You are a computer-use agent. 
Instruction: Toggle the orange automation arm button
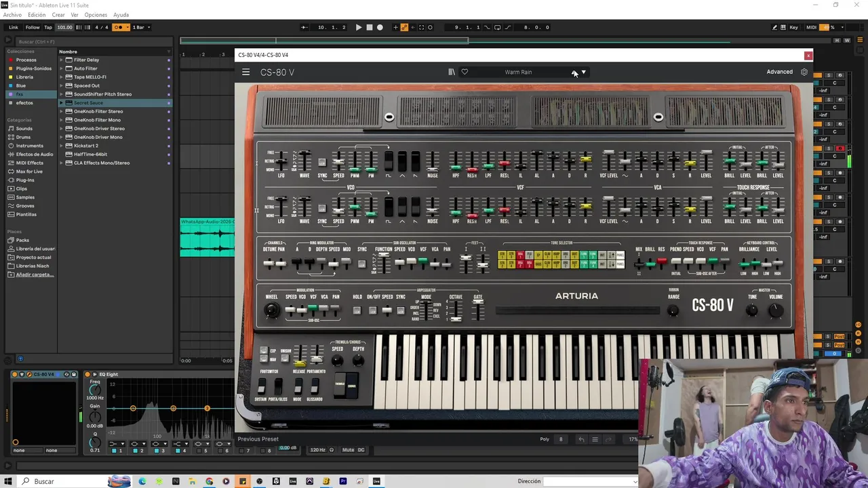click(404, 27)
